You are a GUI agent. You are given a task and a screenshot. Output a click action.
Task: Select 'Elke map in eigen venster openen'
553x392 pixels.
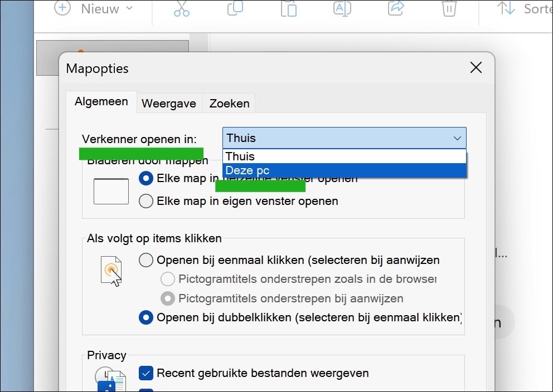[145, 201]
